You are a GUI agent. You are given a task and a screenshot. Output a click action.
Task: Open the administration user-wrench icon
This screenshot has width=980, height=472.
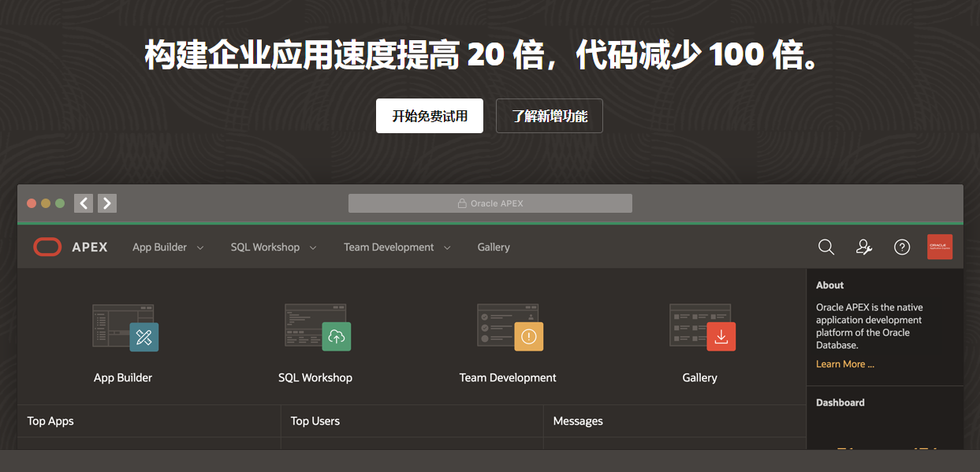click(x=864, y=247)
